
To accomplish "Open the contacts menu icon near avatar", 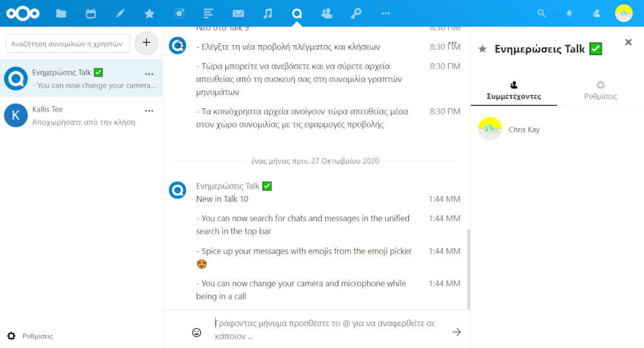I will (597, 14).
